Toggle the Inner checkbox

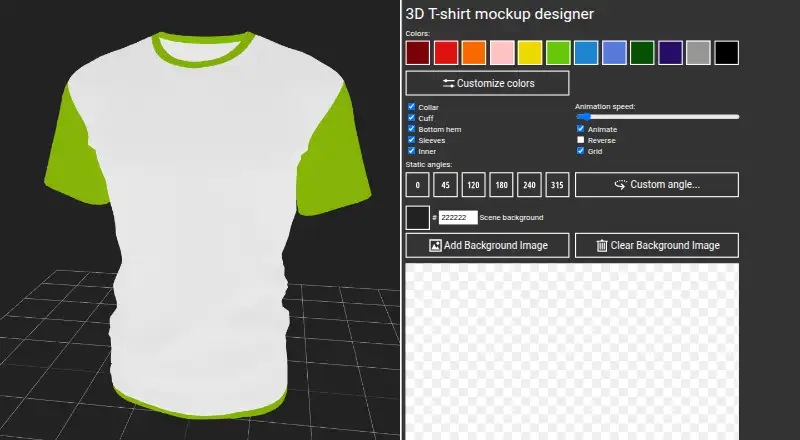pyautogui.click(x=411, y=151)
